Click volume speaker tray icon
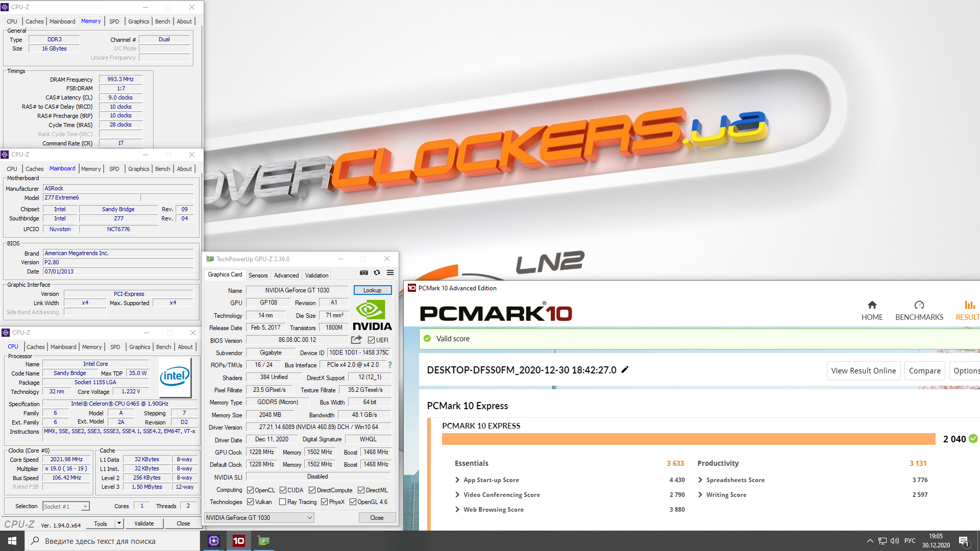This screenshot has width=980, height=551. (x=894, y=541)
